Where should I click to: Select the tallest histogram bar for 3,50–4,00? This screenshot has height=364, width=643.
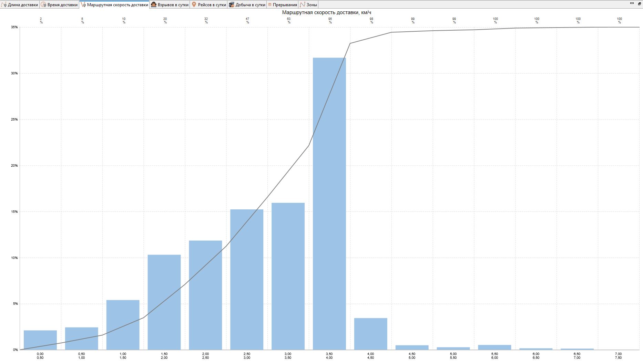point(329,204)
